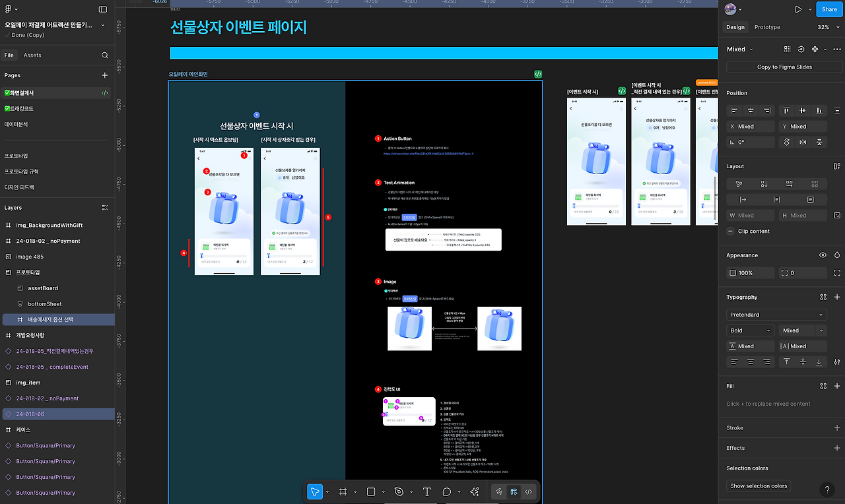
Task: Switch to Draw mode in the toolbar
Action: (x=499, y=491)
